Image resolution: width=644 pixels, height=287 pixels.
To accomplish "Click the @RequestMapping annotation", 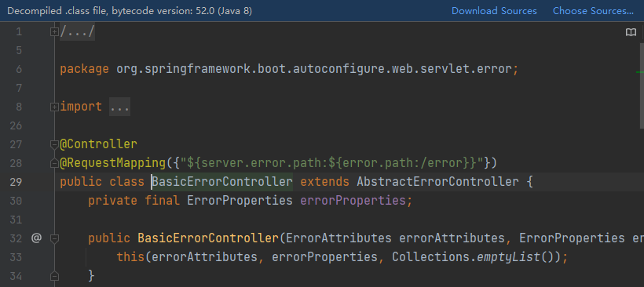I will 112,163.
